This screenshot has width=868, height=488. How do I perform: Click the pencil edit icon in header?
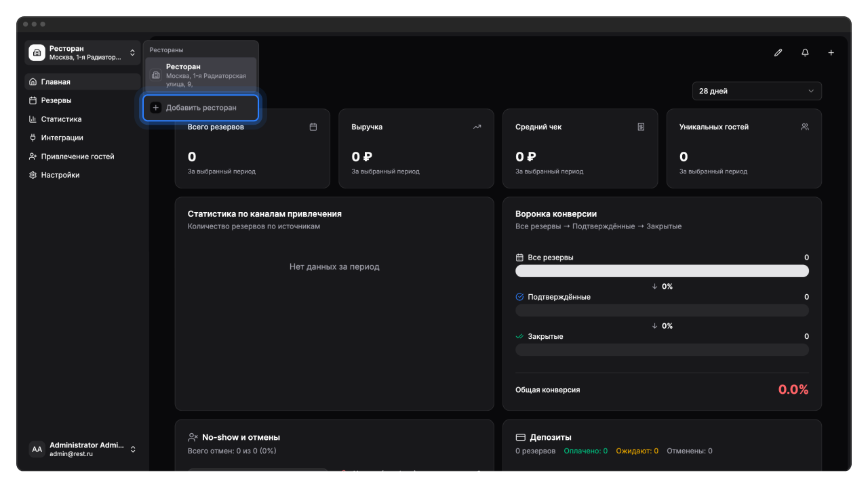[778, 53]
